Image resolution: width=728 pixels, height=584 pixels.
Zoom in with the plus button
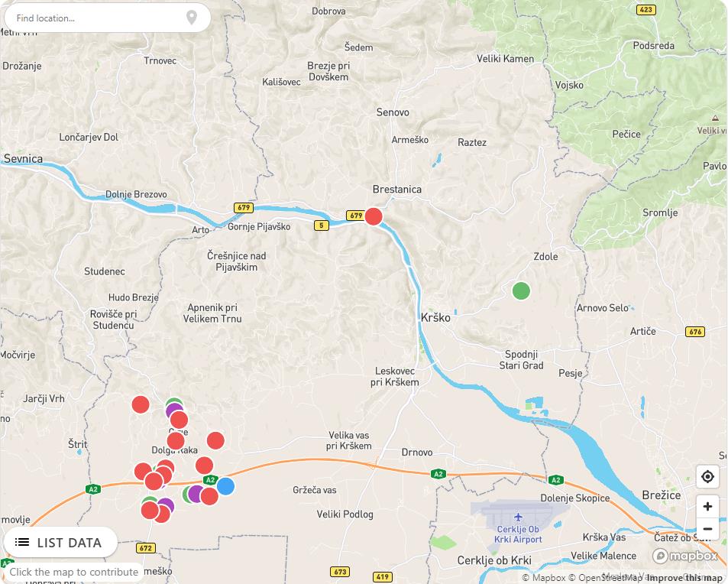tap(707, 506)
